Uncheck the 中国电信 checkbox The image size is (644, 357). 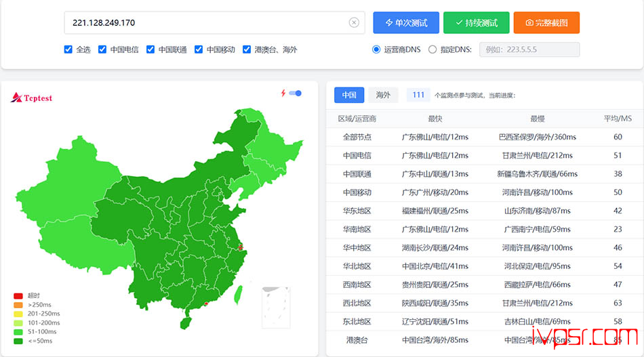point(102,49)
